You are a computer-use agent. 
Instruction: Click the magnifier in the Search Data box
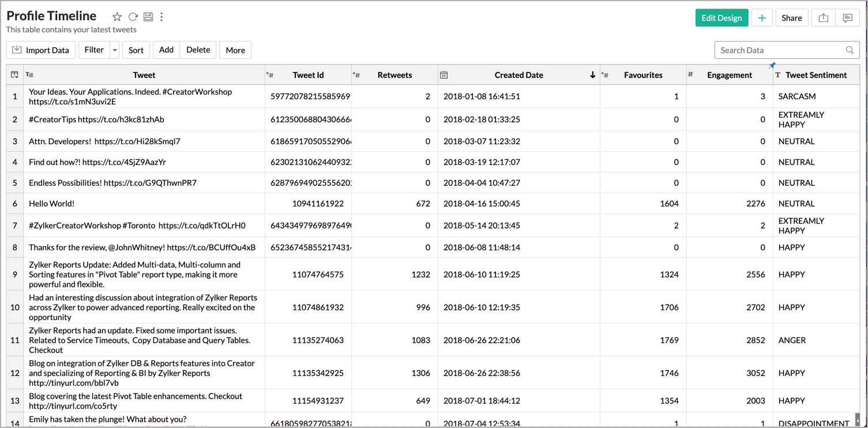coord(849,50)
